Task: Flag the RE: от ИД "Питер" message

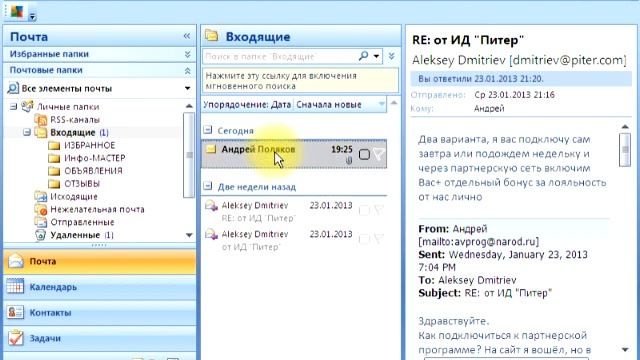Action: point(379,210)
